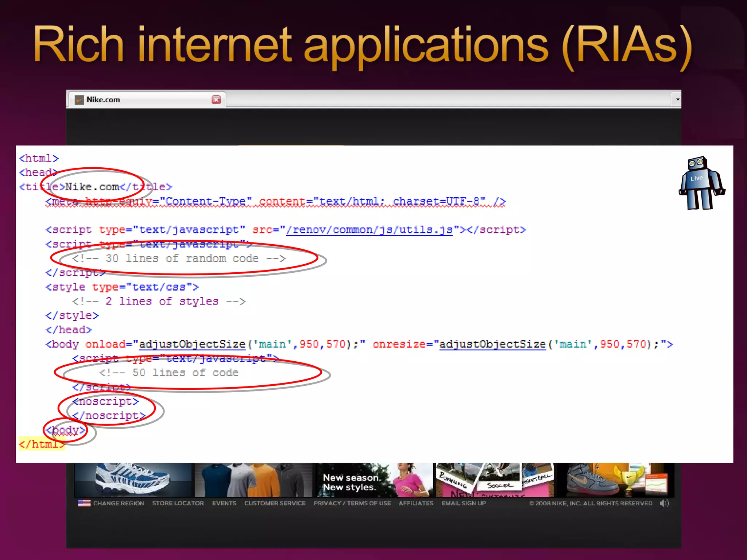Go to the Events footer link
The height and width of the screenshot is (560, 747).
[x=224, y=503]
